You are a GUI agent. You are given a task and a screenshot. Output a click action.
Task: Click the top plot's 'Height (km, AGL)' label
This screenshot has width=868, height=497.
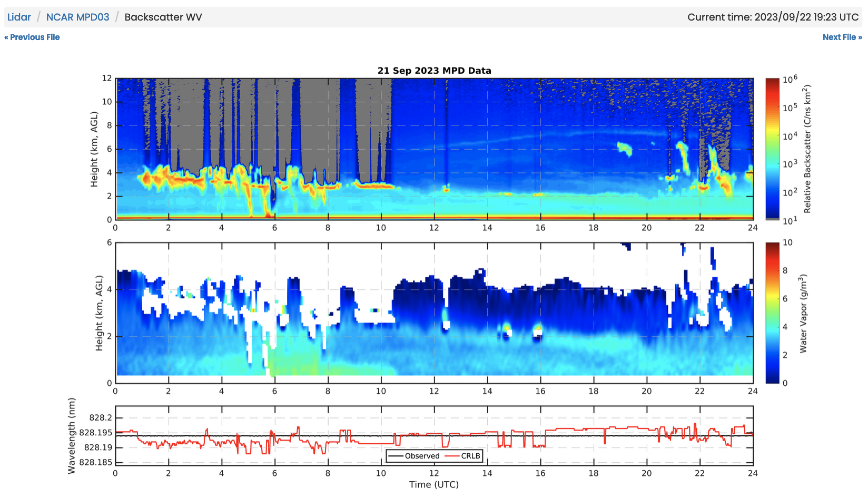click(x=94, y=149)
